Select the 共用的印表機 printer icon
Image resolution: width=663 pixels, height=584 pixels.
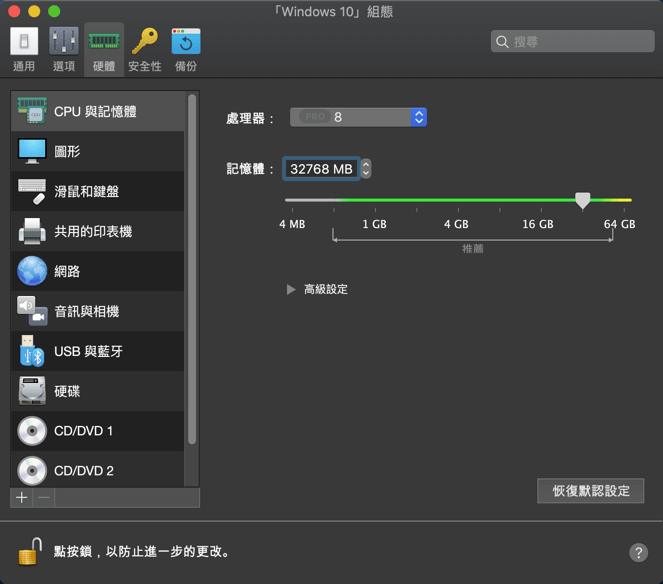(x=32, y=231)
